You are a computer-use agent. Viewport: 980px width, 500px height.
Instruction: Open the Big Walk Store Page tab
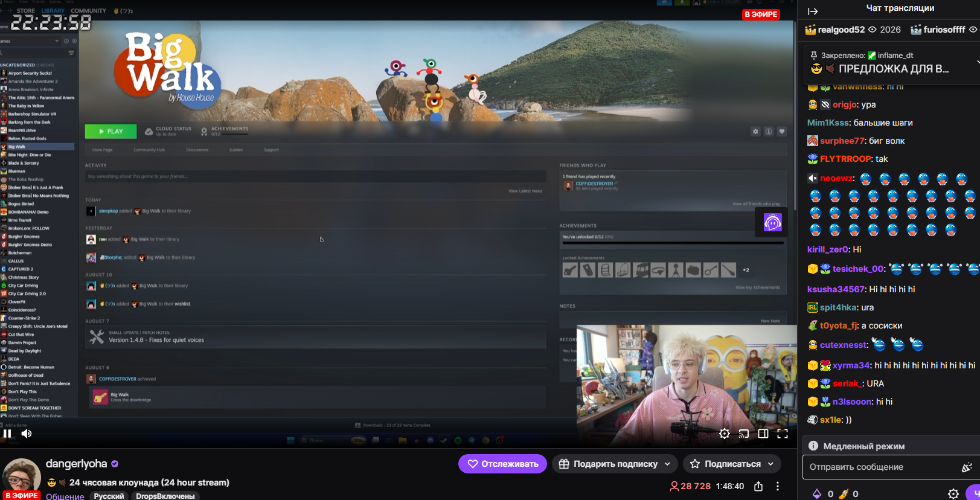coord(102,150)
